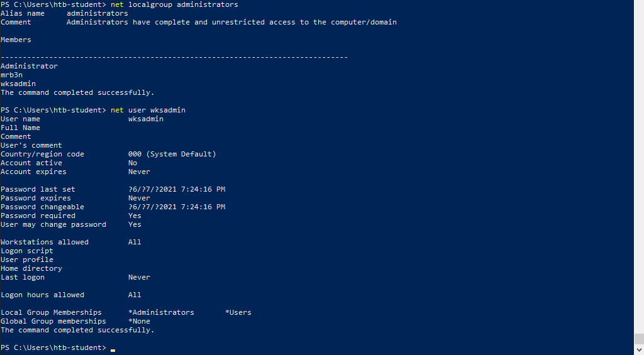Image resolution: width=644 pixels, height=355 pixels.
Task: Click the '*Users' local group membership
Action: [238, 312]
